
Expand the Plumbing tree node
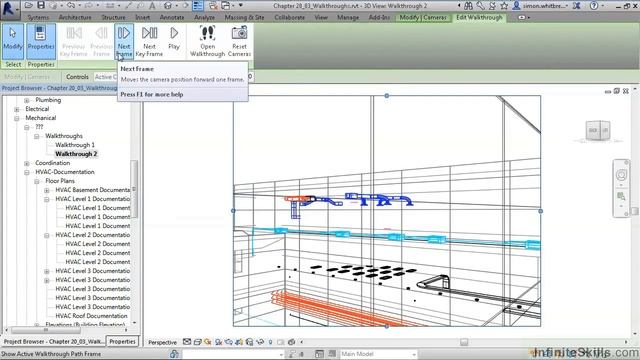click(x=27, y=100)
